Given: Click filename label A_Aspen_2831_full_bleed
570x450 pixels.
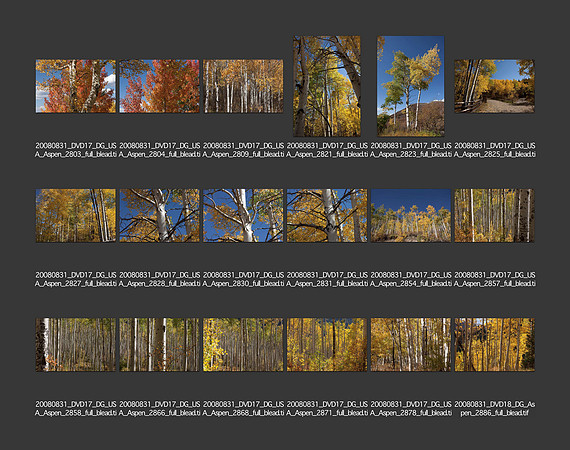Looking at the screenshot, I should point(327,284).
